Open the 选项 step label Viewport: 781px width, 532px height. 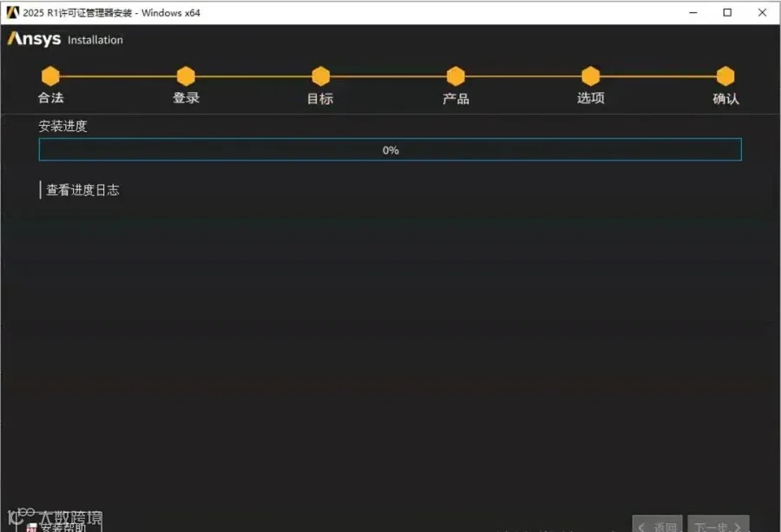[x=591, y=97]
